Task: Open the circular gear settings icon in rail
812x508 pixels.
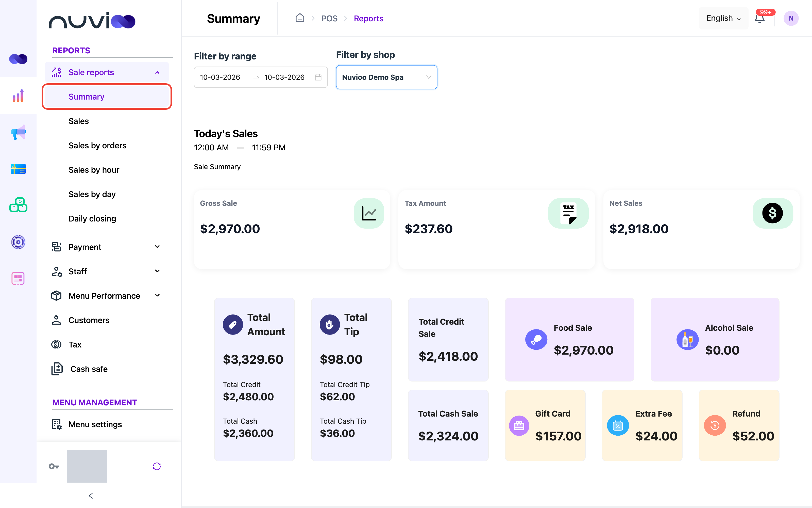Action: pyautogui.click(x=18, y=242)
